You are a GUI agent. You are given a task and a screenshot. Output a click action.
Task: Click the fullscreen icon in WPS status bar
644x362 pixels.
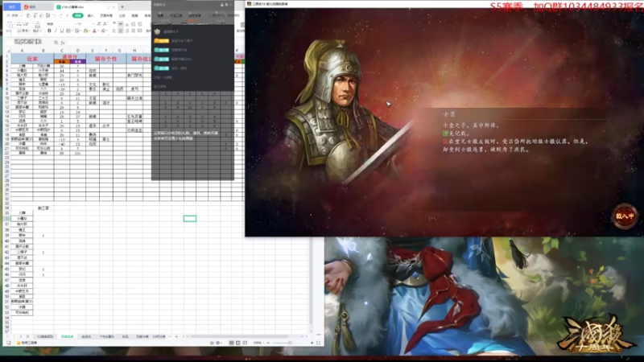click(319, 343)
